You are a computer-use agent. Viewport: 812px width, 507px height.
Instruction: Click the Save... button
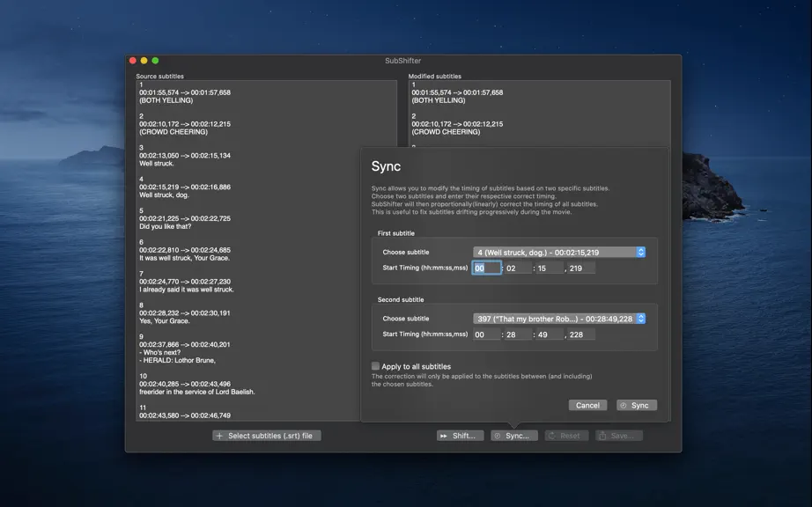pyautogui.click(x=619, y=436)
